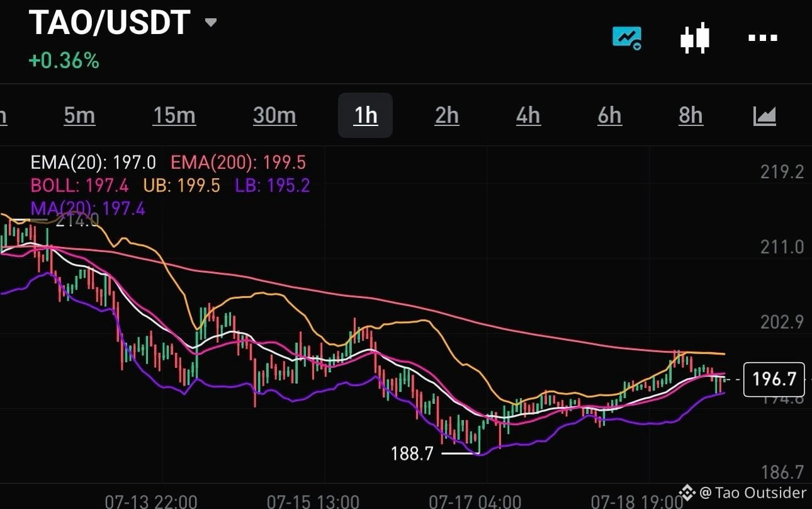Click the 219.2 price axis label
The height and width of the screenshot is (509, 812).
point(782,172)
